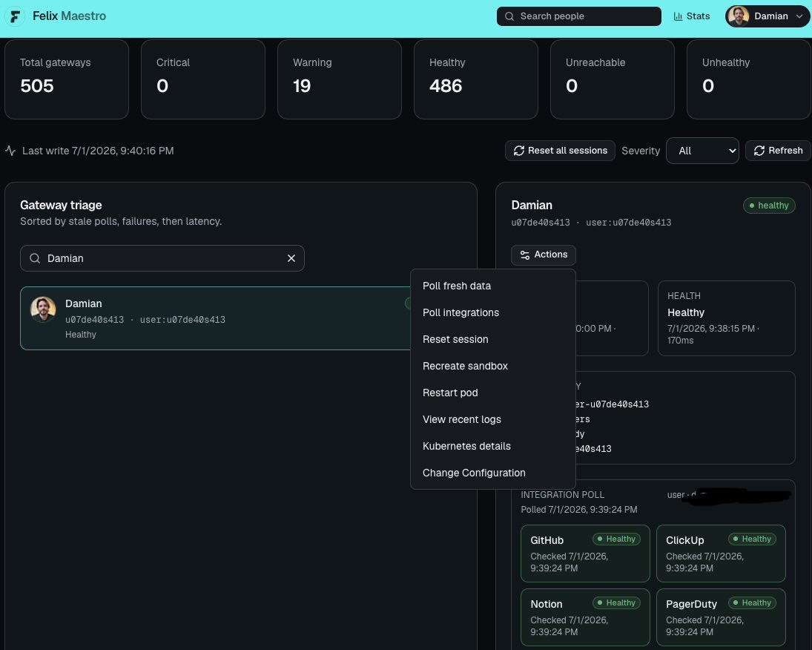Click the Refresh button
This screenshot has width=812, height=650.
pos(778,151)
